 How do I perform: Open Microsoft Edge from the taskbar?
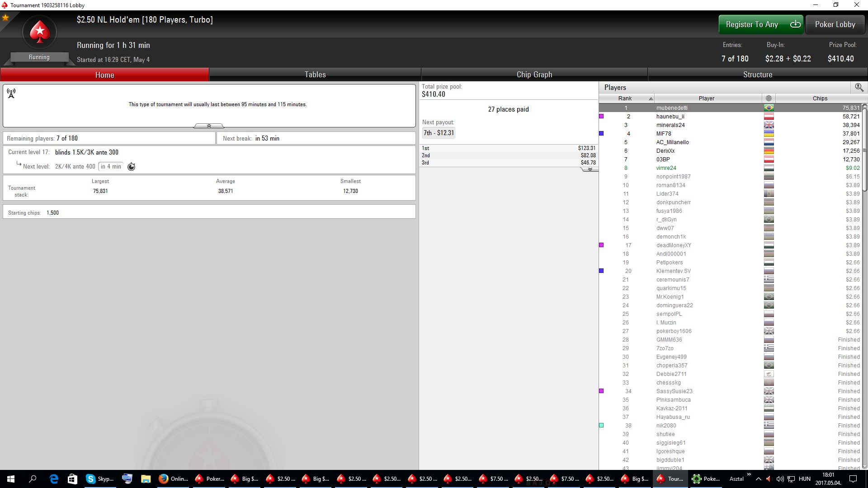54,479
